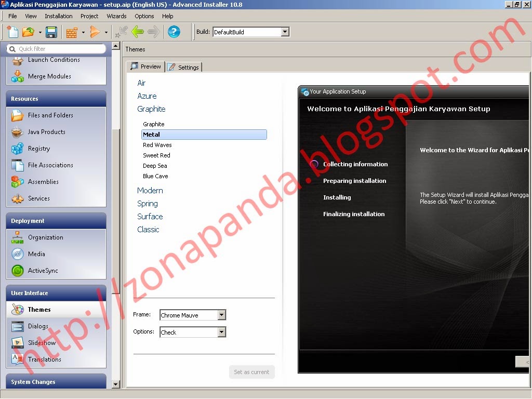Click the Open Project folder icon
Screen dimensions: 532x399
[29, 32]
